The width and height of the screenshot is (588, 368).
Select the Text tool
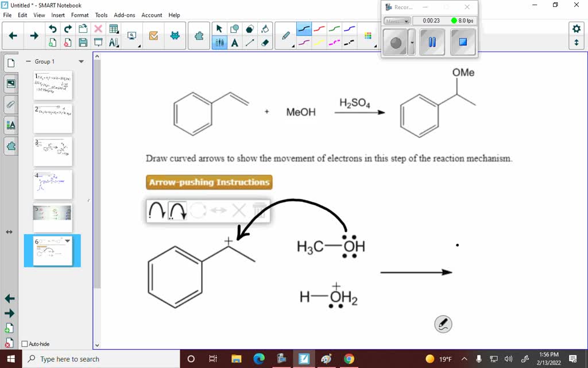coord(235,44)
